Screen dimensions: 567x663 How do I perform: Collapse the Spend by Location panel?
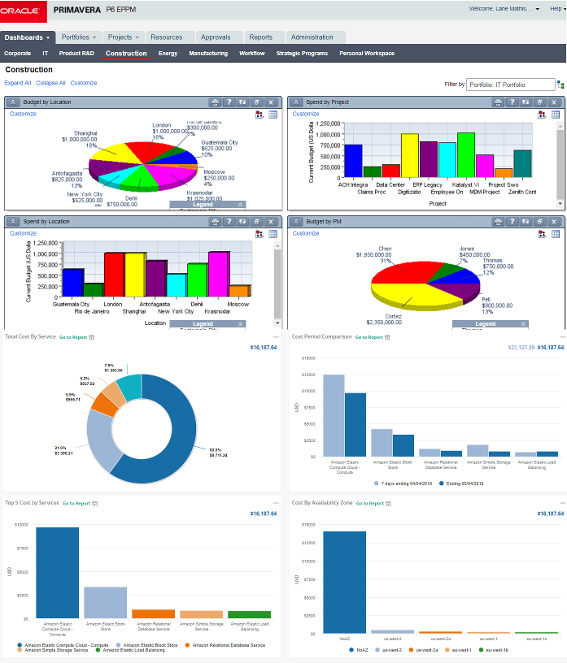13,222
